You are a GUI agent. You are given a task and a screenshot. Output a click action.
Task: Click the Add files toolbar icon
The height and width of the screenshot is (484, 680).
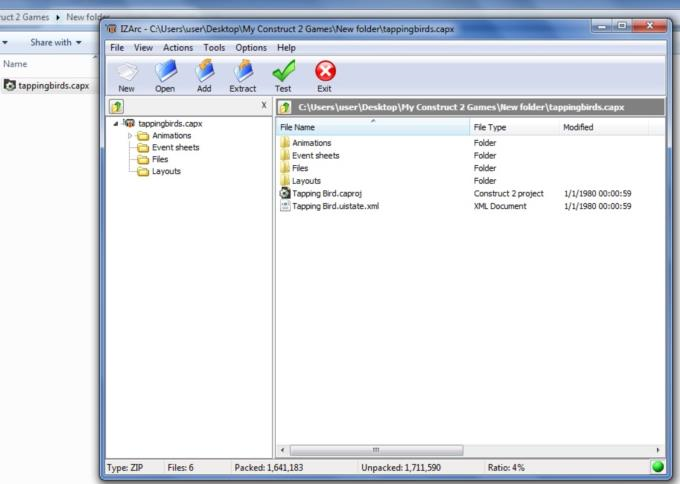point(204,71)
